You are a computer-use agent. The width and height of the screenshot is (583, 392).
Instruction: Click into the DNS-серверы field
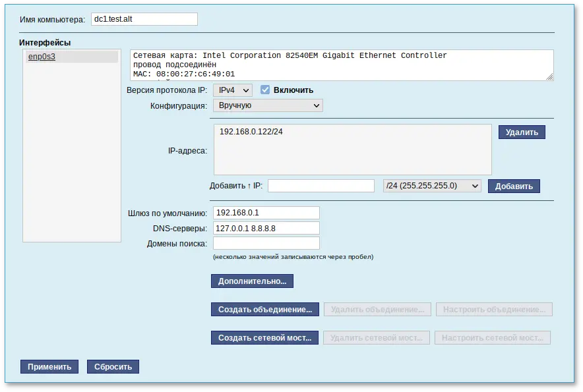(x=266, y=228)
